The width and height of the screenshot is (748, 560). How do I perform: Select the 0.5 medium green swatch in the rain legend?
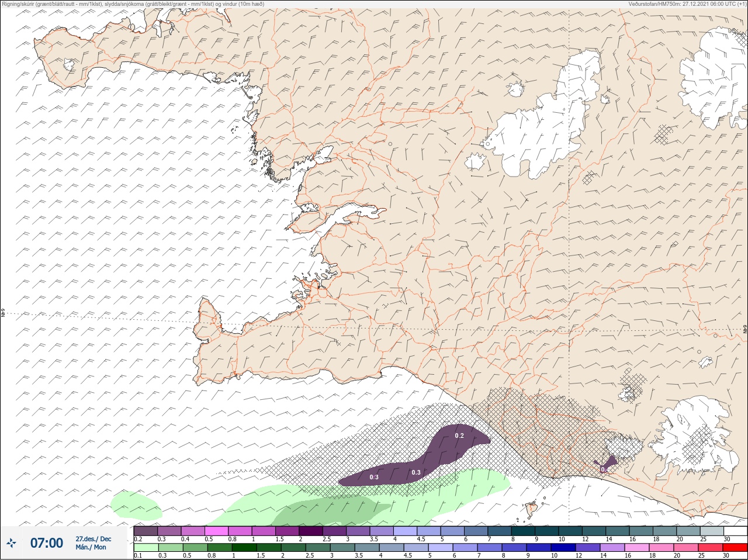195,547
